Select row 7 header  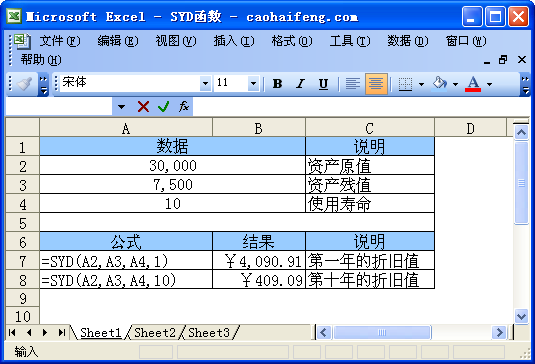pyautogui.click(x=23, y=261)
